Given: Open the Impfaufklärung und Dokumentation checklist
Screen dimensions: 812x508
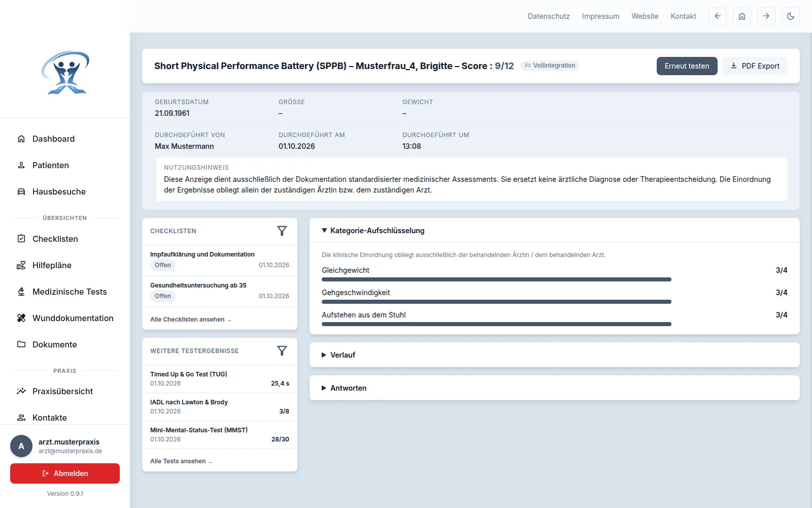Looking at the screenshot, I should click(x=220, y=260).
